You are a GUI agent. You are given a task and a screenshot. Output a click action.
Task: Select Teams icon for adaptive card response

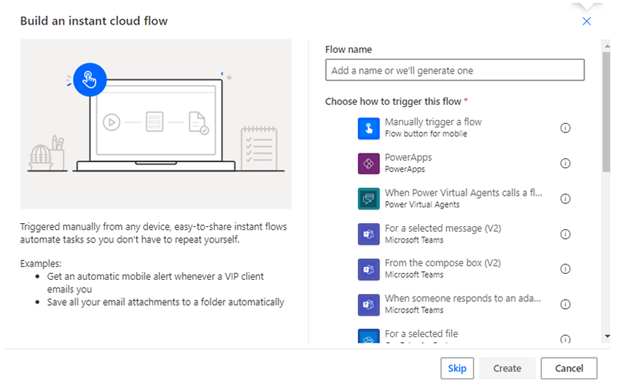pos(369,305)
